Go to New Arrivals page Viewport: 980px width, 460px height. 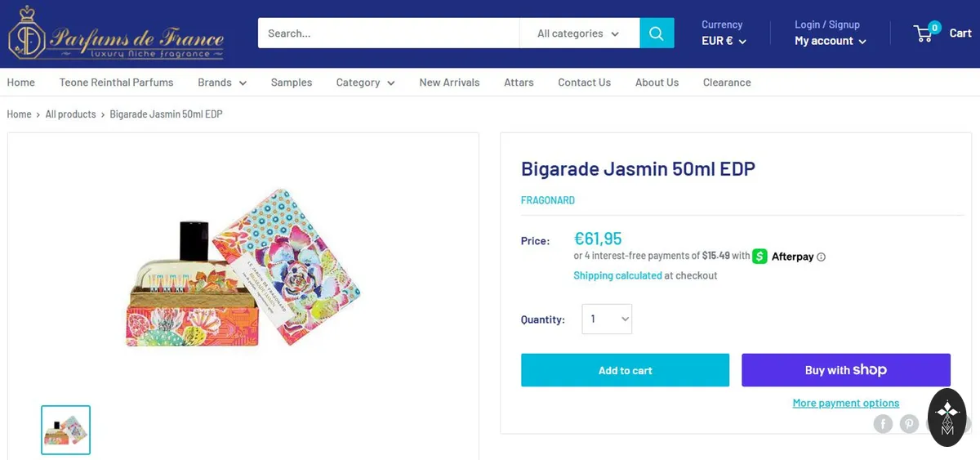click(449, 83)
